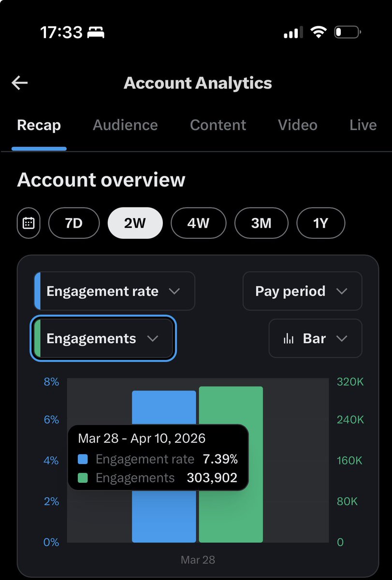The height and width of the screenshot is (580, 392).
Task: Tap the 240K axis label
Action: tap(350, 420)
